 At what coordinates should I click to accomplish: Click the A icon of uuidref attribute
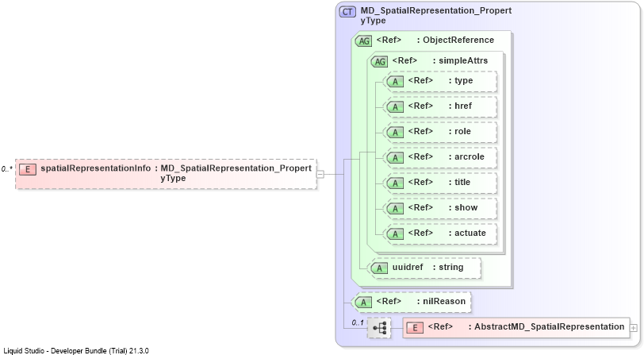click(x=379, y=268)
